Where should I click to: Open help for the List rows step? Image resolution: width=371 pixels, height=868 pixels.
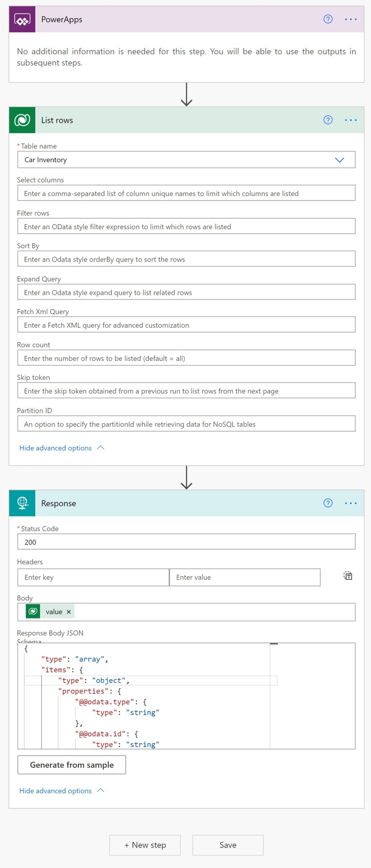pyautogui.click(x=328, y=120)
